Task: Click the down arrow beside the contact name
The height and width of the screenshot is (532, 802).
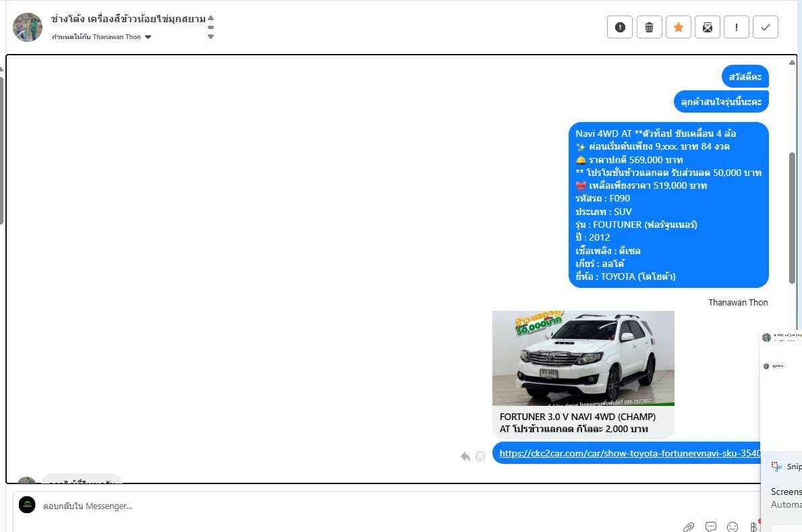Action: pyautogui.click(x=210, y=37)
